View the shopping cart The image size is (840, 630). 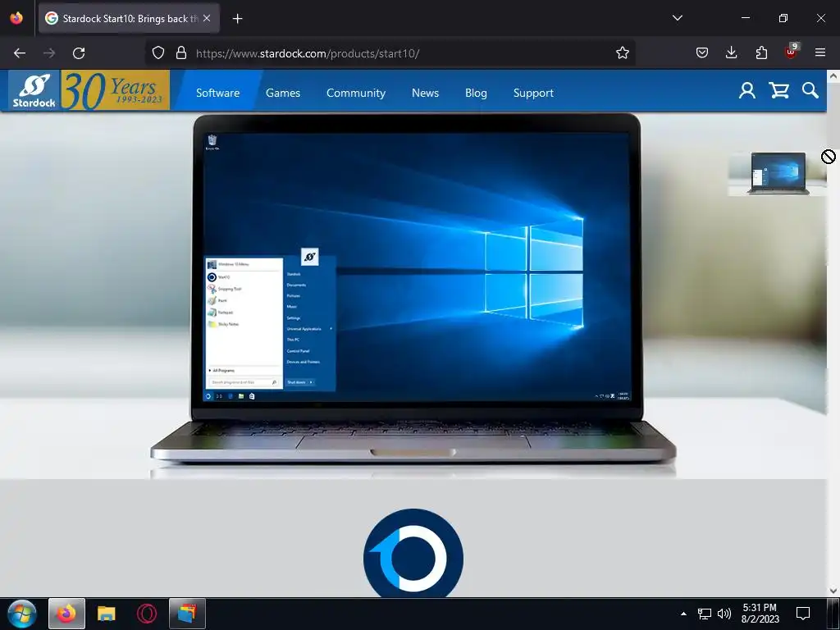click(779, 90)
